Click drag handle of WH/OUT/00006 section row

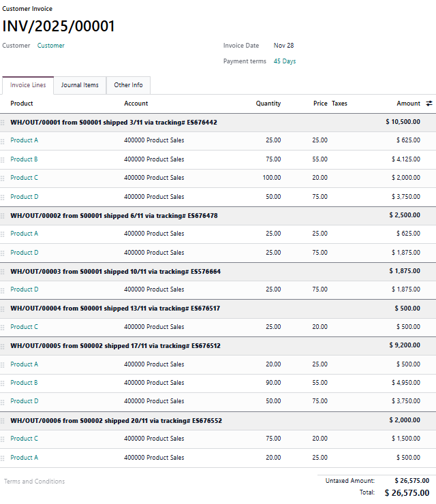click(x=3, y=421)
